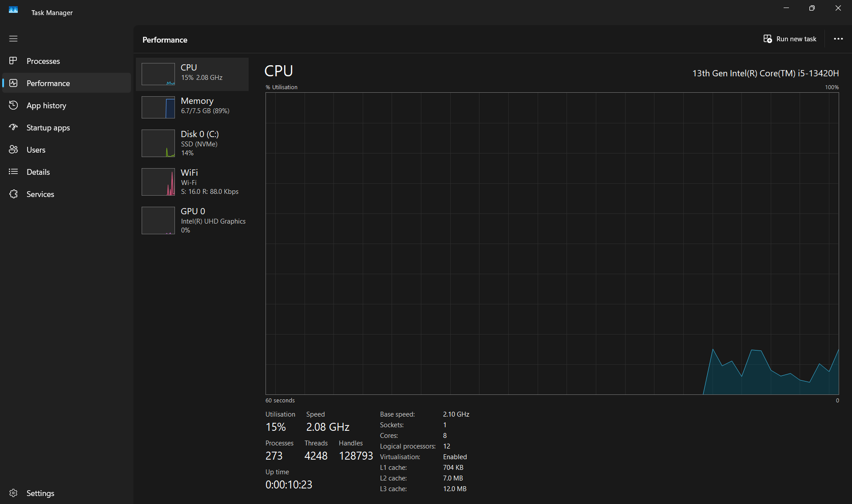Click the Logical processors value 12
The width and height of the screenshot is (852, 504).
point(447,446)
